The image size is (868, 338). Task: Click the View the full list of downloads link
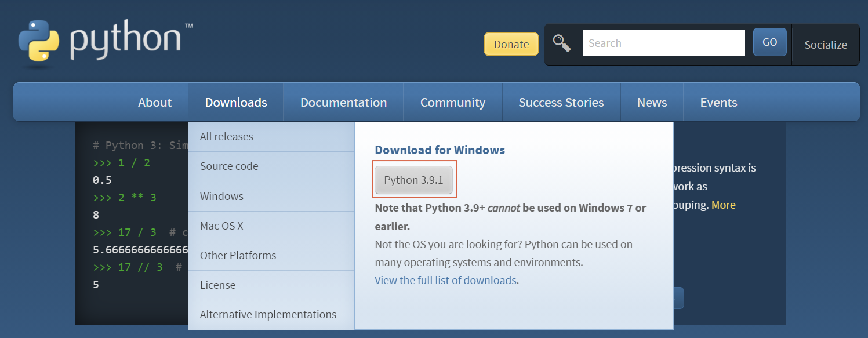coord(445,280)
